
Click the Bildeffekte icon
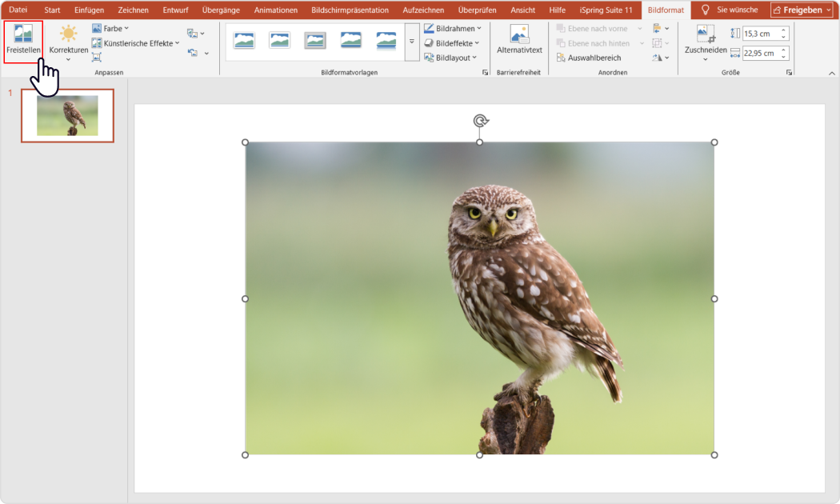coord(430,43)
